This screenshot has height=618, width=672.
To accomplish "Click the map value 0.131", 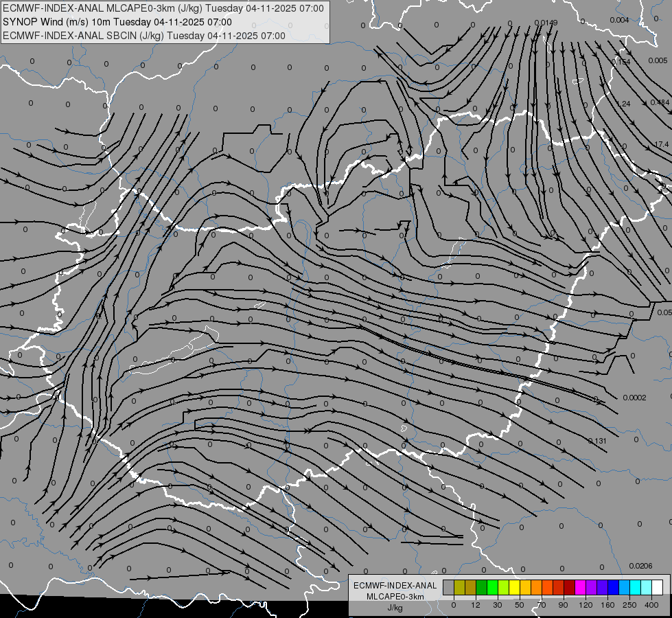I will click(597, 441).
